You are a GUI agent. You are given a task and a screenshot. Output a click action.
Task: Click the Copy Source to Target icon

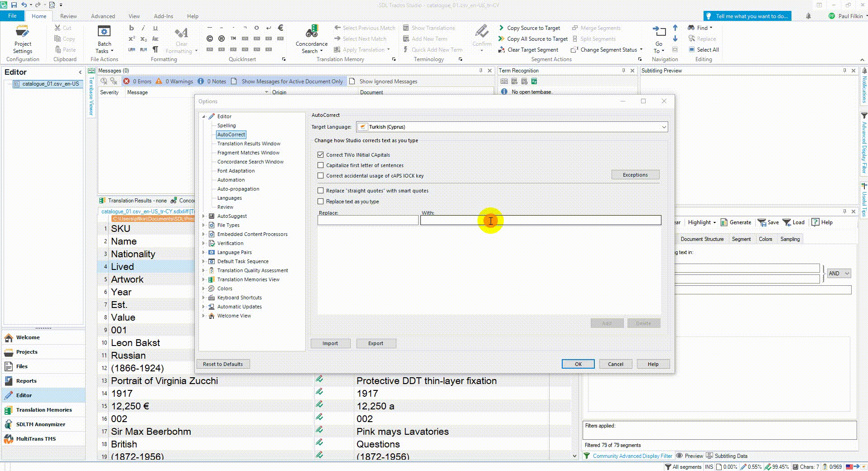501,28
